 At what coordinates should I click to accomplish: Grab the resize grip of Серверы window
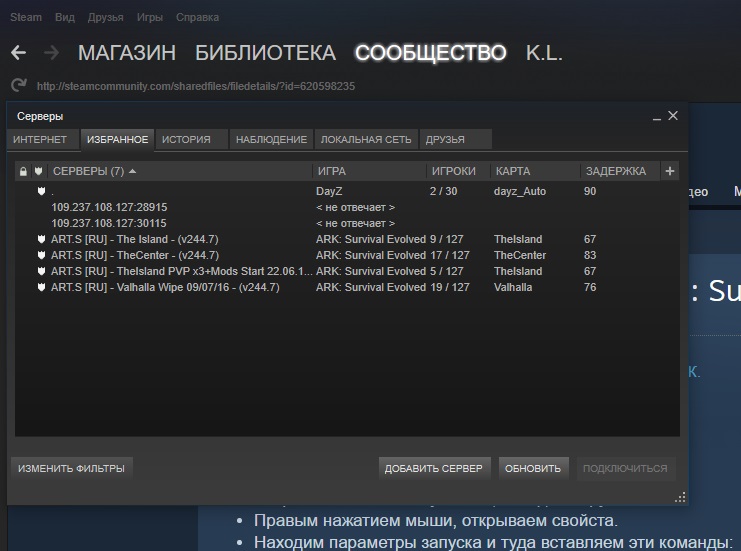click(x=680, y=497)
